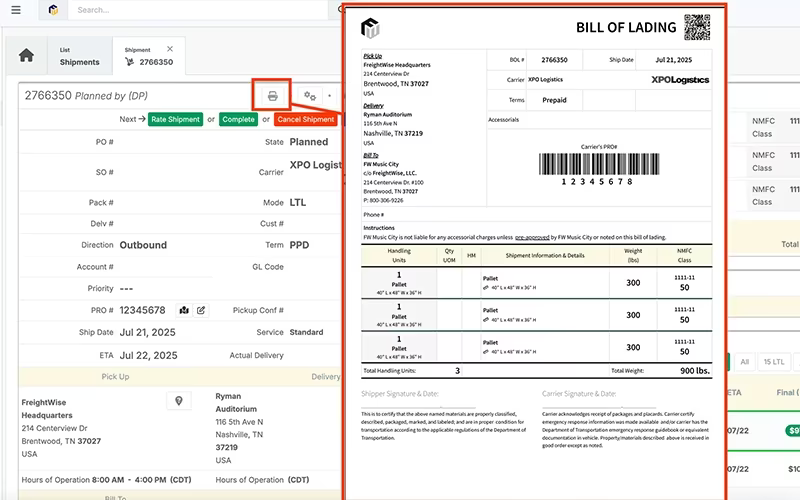Screen dimensions: 800x500
Task: Open the shipment settings gears icon
Action: [x=310, y=95]
